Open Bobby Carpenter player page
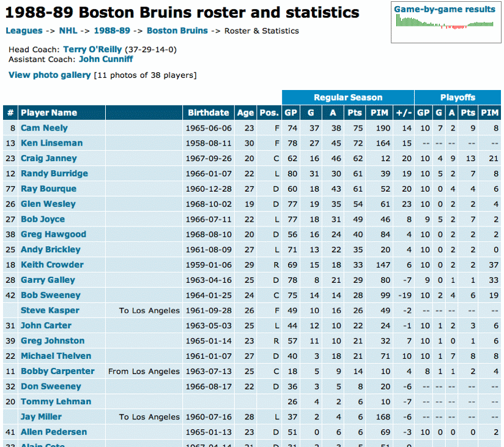 pos(57,371)
